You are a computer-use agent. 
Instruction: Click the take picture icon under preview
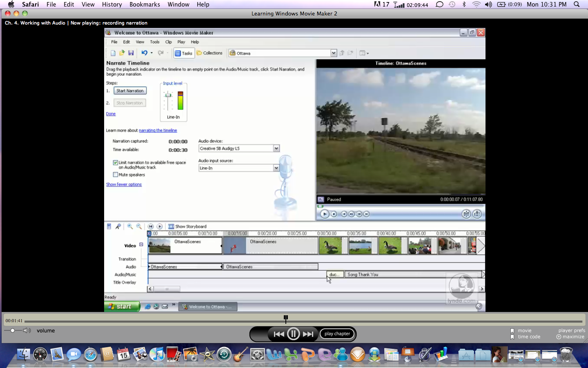coord(477,214)
